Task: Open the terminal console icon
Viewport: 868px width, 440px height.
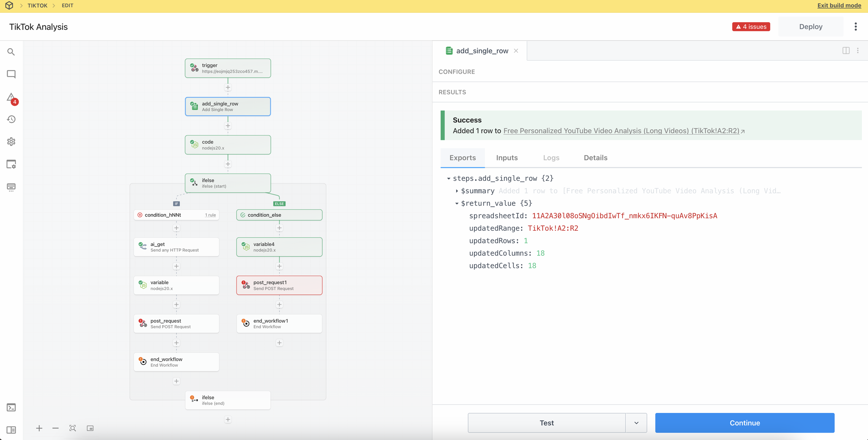Action: click(11, 407)
